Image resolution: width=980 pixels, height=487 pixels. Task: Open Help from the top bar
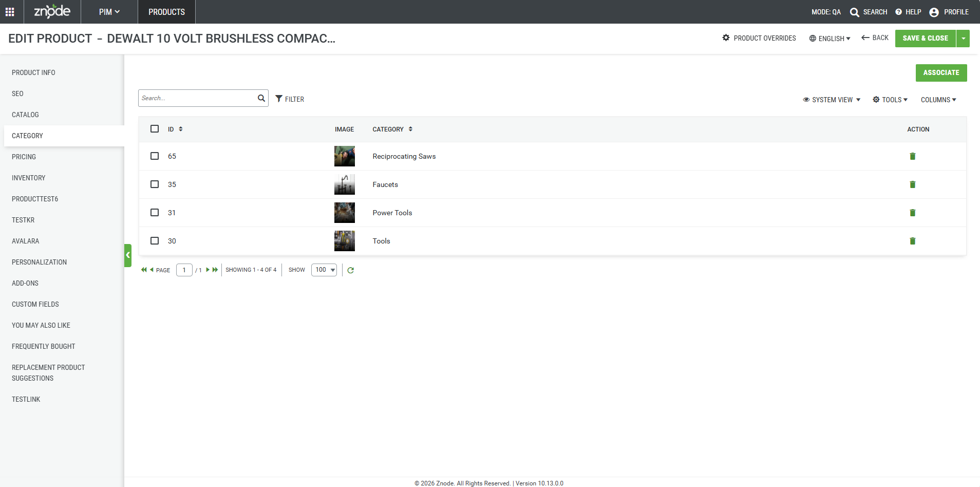pyautogui.click(x=908, y=12)
